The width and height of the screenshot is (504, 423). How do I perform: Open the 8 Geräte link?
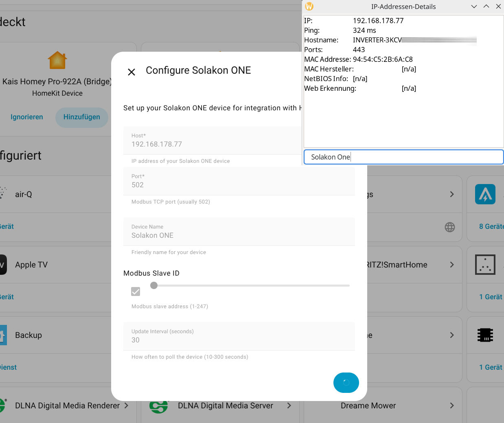point(491,226)
